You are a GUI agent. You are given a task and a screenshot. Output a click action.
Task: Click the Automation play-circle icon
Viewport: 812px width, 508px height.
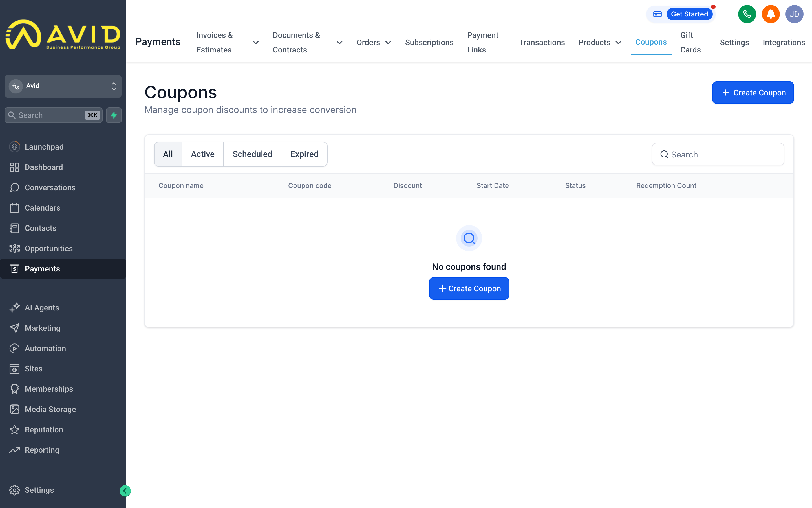click(14, 349)
